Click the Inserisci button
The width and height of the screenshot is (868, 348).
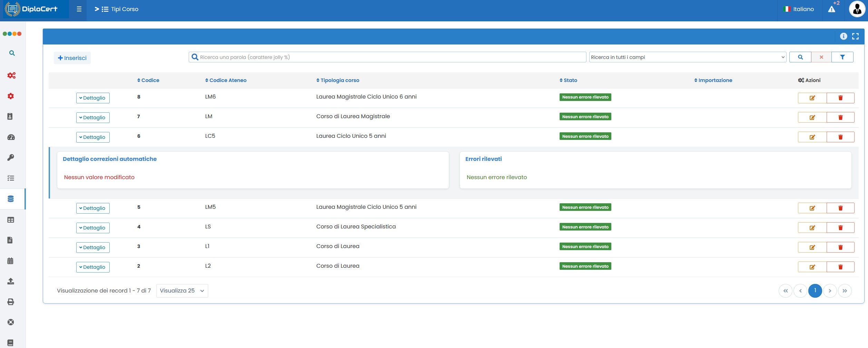click(72, 58)
